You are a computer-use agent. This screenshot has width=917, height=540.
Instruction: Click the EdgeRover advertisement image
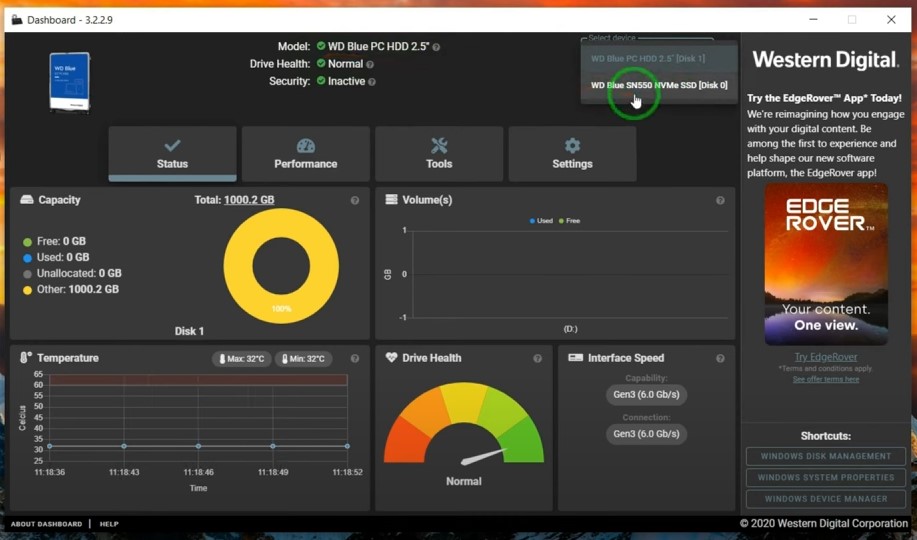point(825,265)
